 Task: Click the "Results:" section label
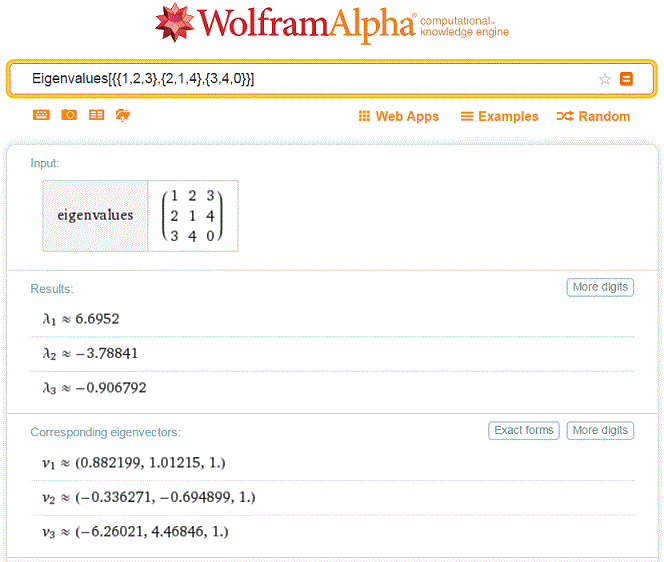click(x=52, y=289)
